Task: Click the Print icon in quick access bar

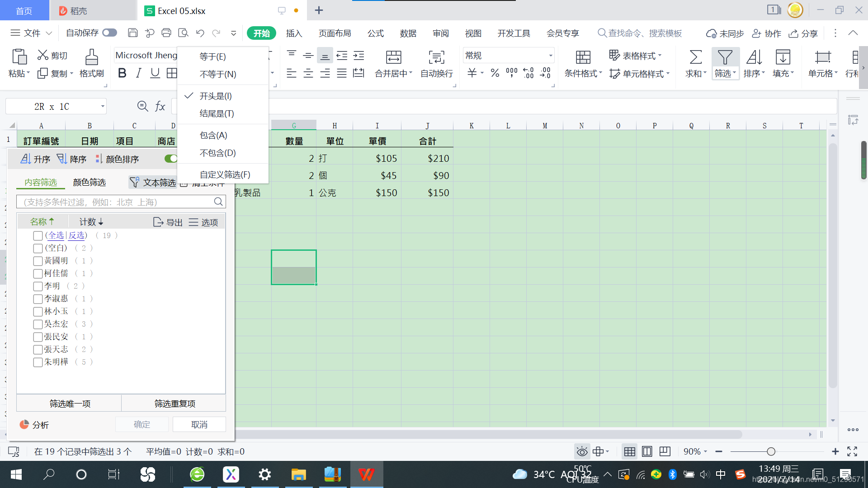Action: point(166,33)
